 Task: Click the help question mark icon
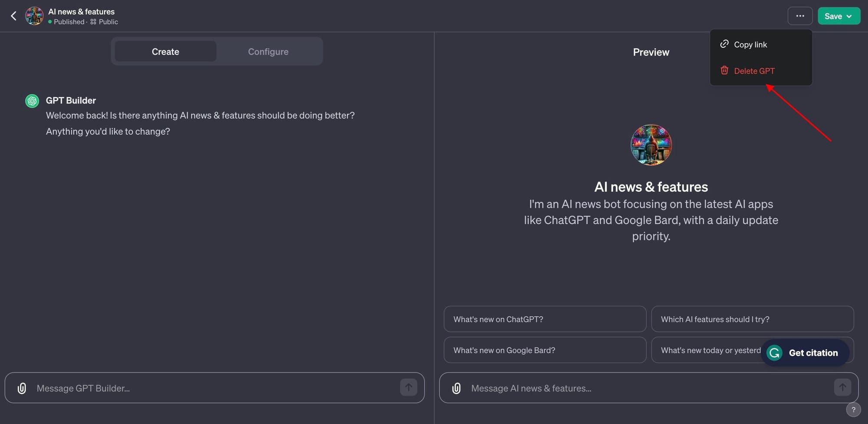[x=854, y=409]
